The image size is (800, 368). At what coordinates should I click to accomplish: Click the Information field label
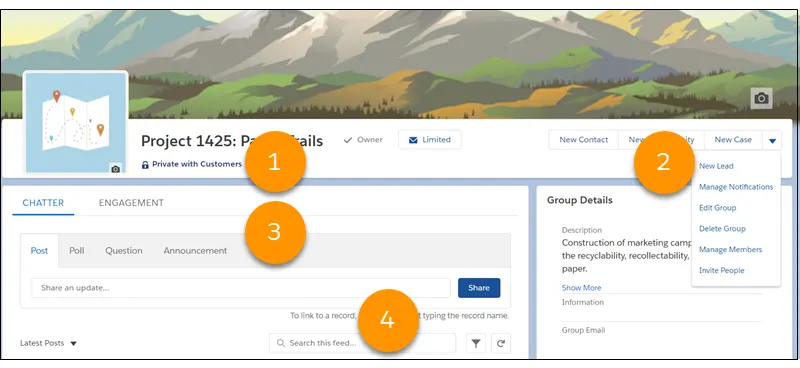[x=583, y=302]
